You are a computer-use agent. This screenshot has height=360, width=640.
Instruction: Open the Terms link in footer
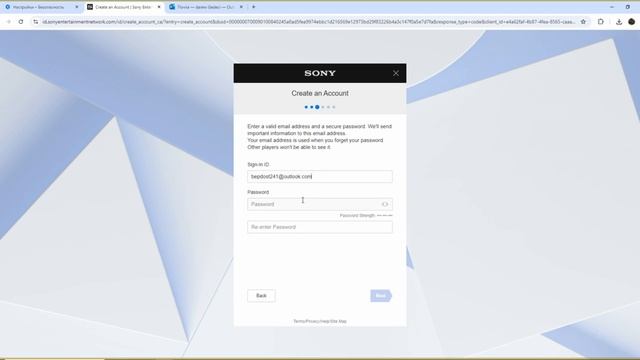299,321
